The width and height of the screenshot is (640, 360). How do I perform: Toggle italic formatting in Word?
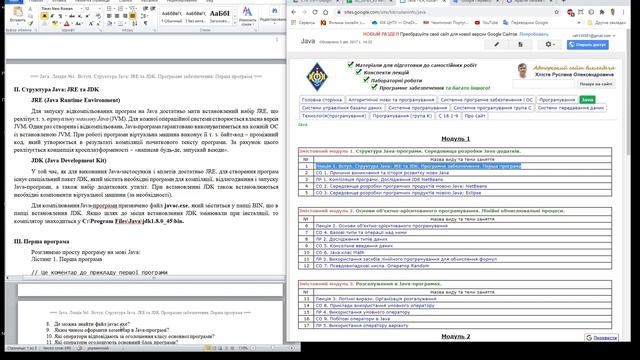[52, 16]
